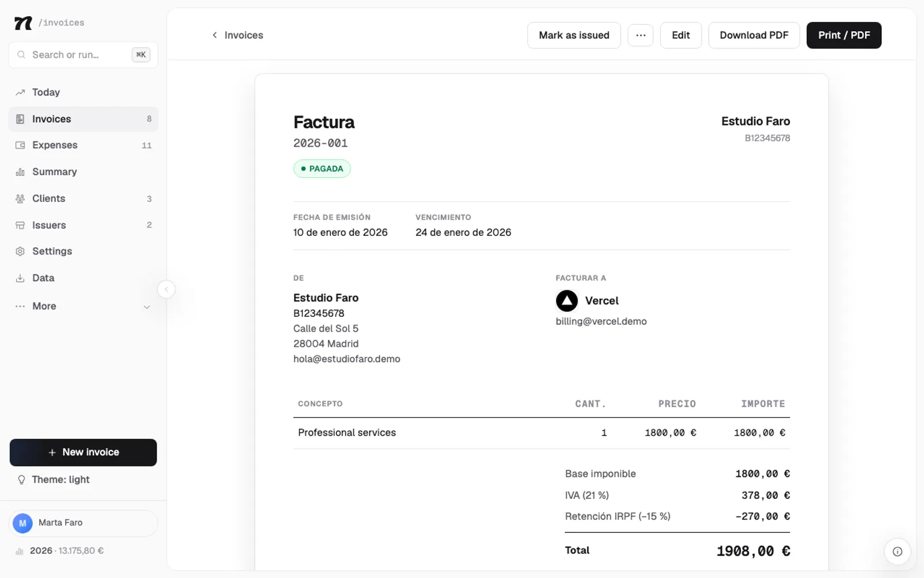Click the info icon at bottom right
Screen dimensions: 924x578
pos(897,551)
